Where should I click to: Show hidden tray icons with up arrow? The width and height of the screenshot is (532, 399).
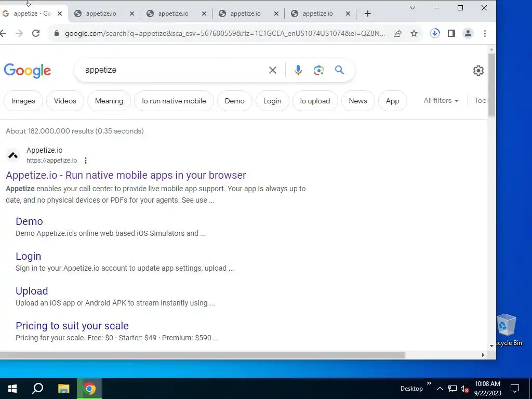point(440,389)
